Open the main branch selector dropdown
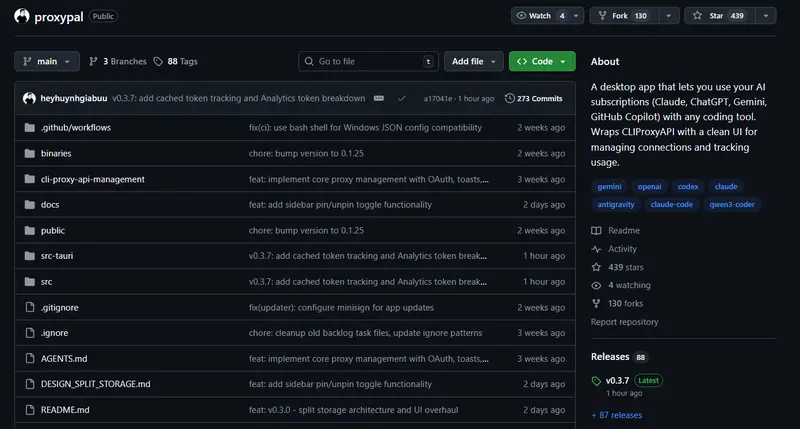Image resolution: width=800 pixels, height=429 pixels. click(x=46, y=61)
